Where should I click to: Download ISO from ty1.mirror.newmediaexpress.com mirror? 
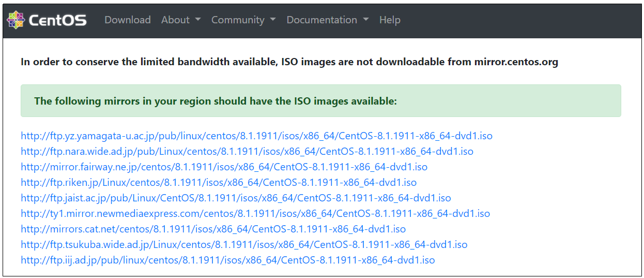point(255,214)
